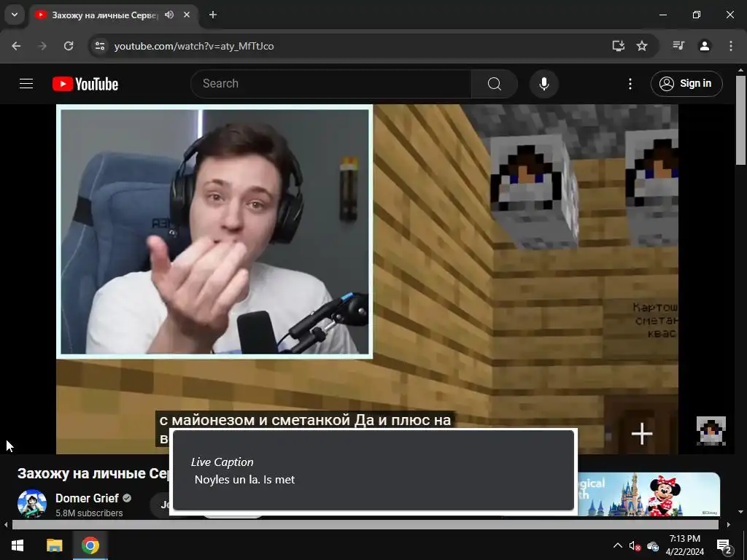Open the YouTube hamburger guide menu
The height and width of the screenshot is (560, 747).
pos(26,84)
